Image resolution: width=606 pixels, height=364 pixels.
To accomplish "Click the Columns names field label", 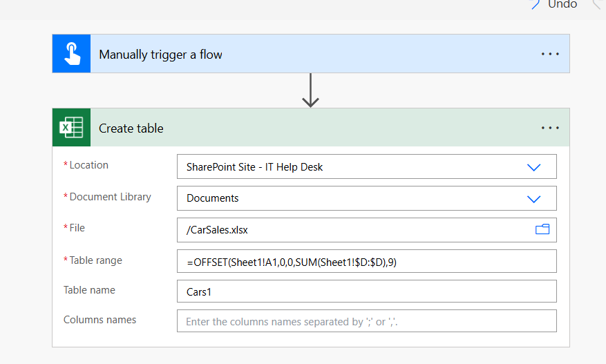I will pyautogui.click(x=100, y=320).
